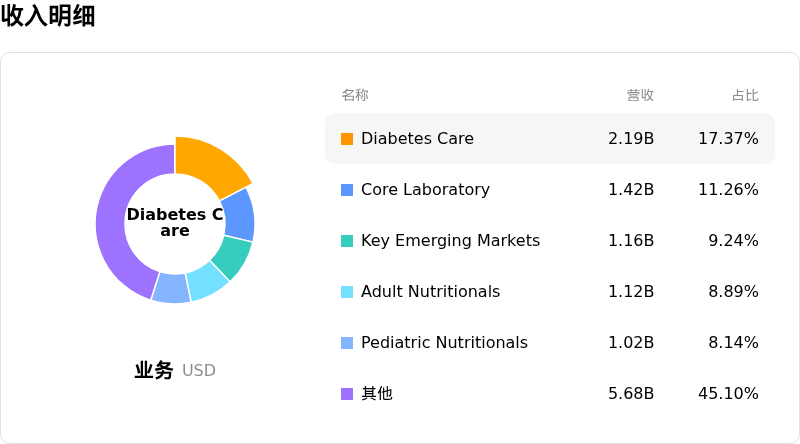This screenshot has height=444, width=800.
Task: Click the cyan Adult Nutritionals legend swatch
Action: pyautogui.click(x=347, y=292)
